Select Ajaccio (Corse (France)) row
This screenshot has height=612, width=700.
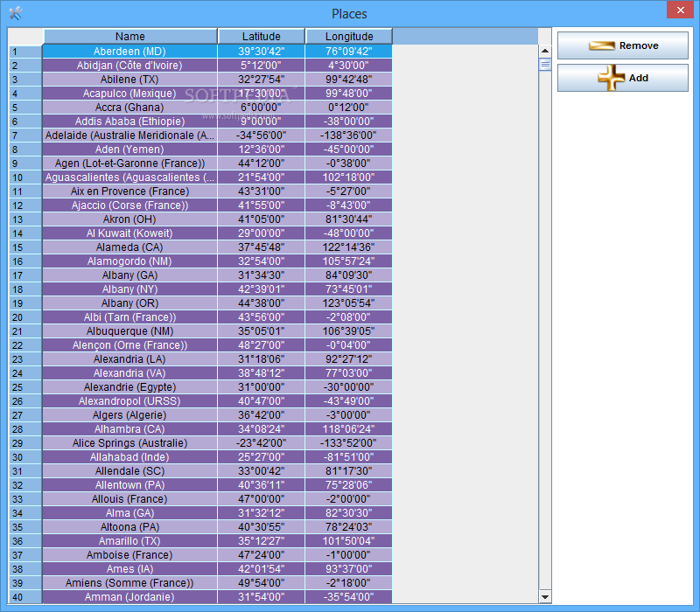[x=129, y=205]
